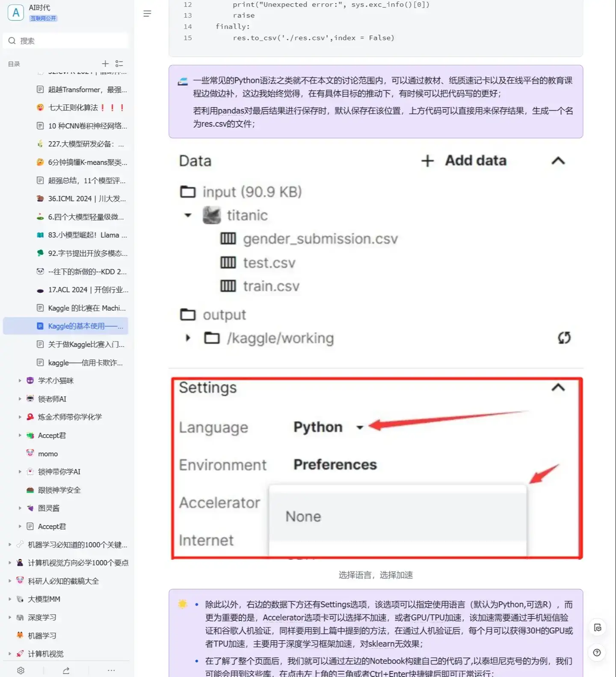Image resolution: width=616 pixels, height=677 pixels.
Task: Click the emoji icon of 6分钟搞懂K-means聚类
Action: coord(40,162)
